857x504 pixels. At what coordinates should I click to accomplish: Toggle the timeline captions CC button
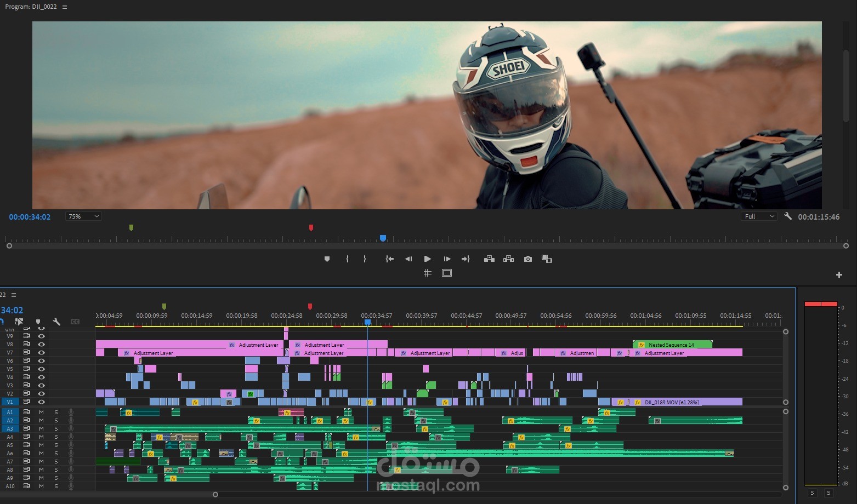click(75, 322)
